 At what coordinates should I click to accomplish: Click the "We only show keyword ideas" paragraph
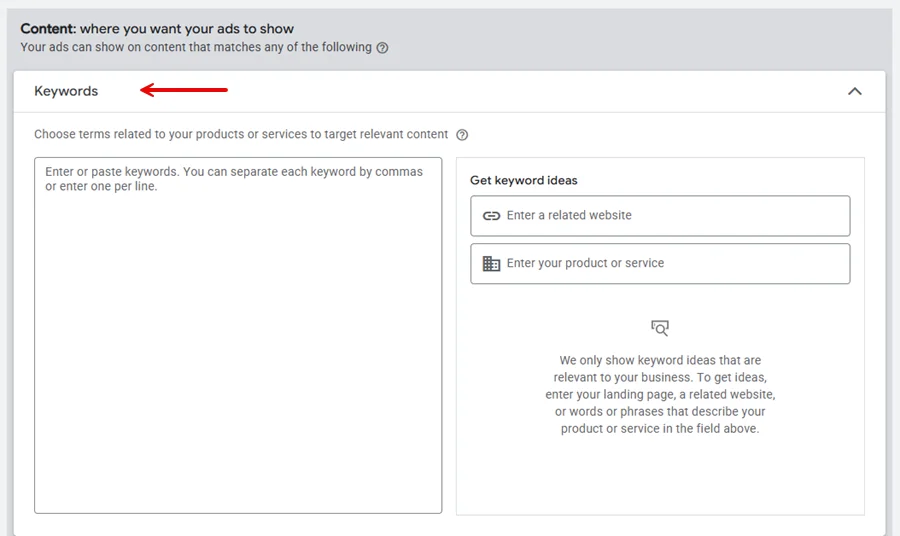[660, 394]
